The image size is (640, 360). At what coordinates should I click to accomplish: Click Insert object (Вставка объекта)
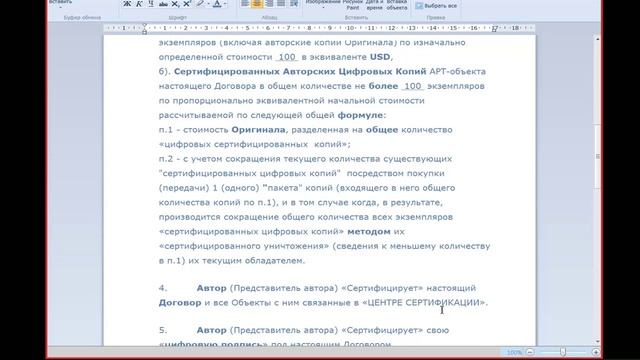pos(396,5)
